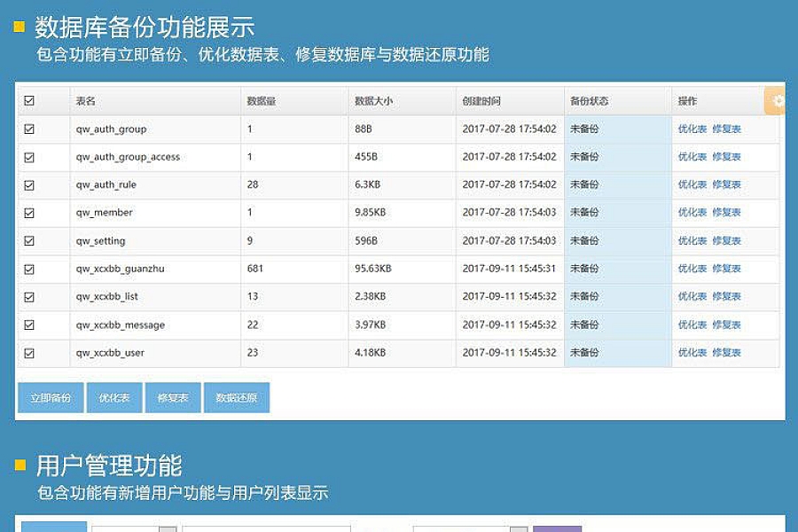This screenshot has width=798, height=532.
Task: Sort by the 表名 column header
Action: 86,102
